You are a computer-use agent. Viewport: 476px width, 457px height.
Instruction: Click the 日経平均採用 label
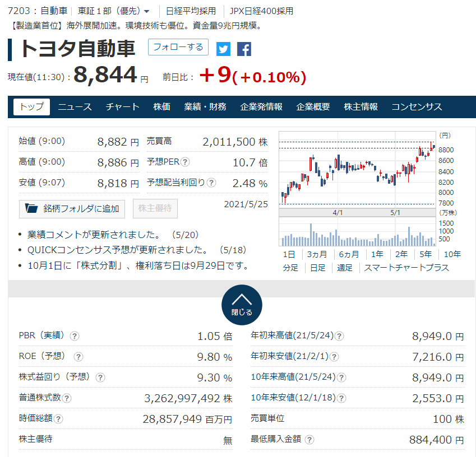click(x=191, y=11)
